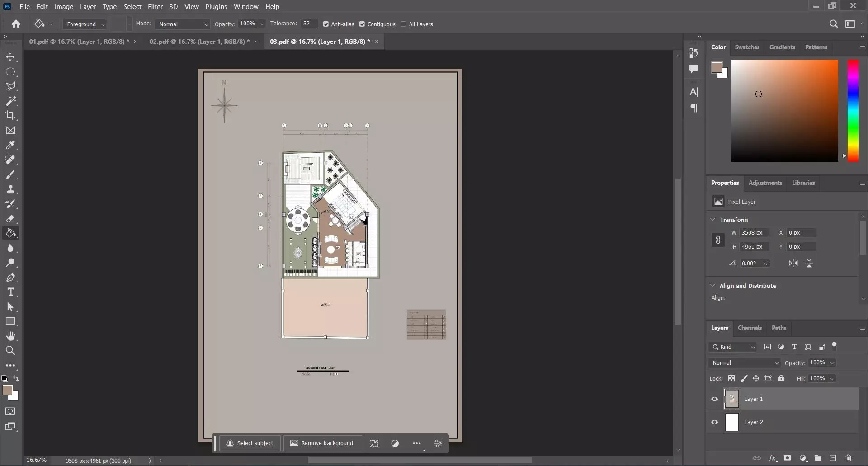This screenshot has height=466, width=868.
Task: Toggle lock image pixels
Action: point(744,378)
